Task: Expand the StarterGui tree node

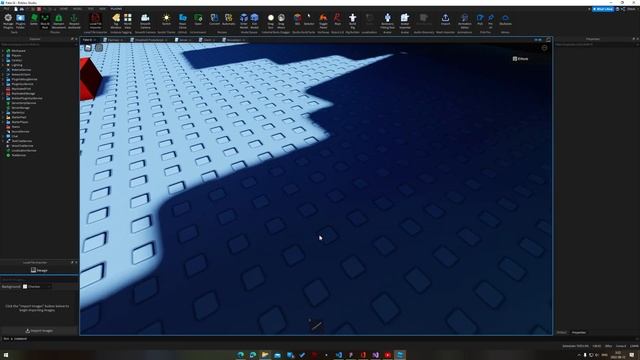Action: coord(3,113)
